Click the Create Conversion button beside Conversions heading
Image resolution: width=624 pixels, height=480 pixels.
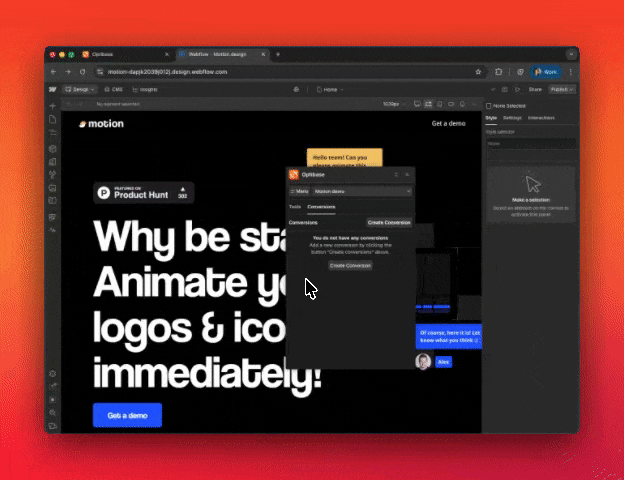tap(389, 222)
